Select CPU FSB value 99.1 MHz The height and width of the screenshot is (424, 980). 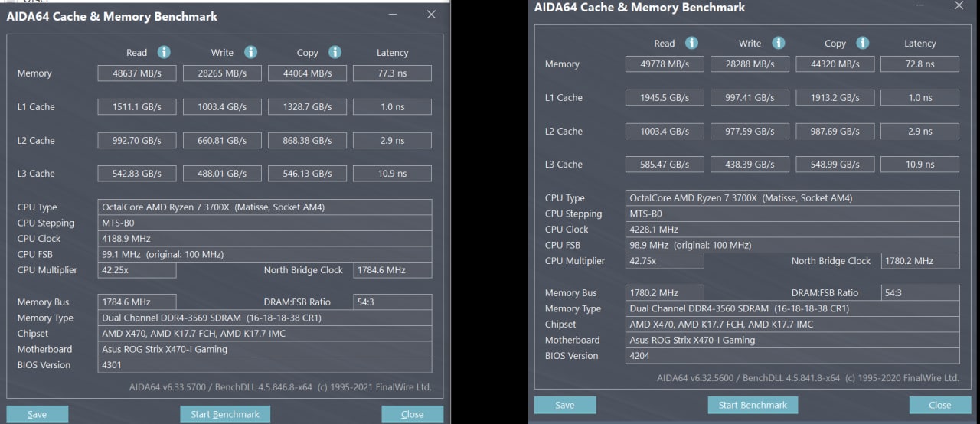tap(265, 254)
